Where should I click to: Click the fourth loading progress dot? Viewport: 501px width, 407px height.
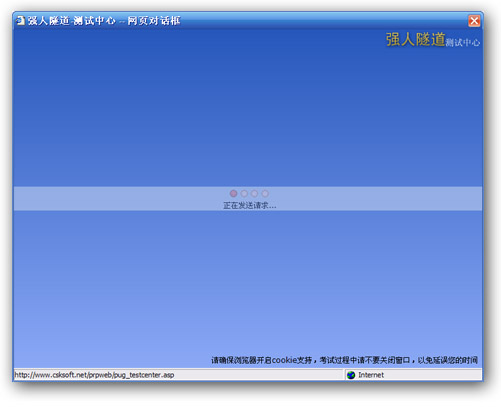[x=265, y=193]
